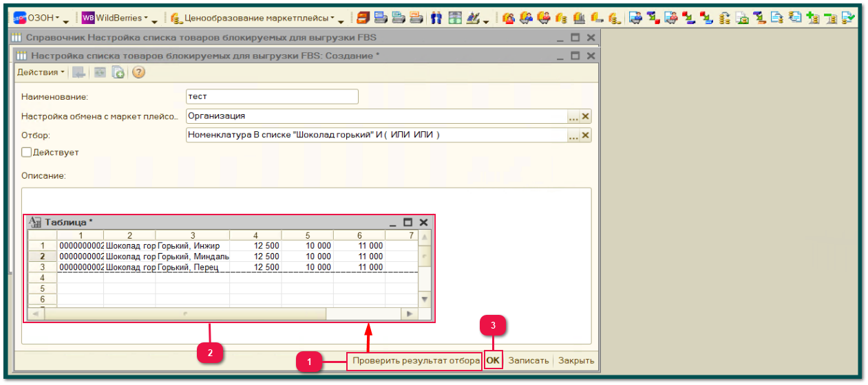
Task: Click the pen and chart toolbar icon
Action: [x=473, y=18]
